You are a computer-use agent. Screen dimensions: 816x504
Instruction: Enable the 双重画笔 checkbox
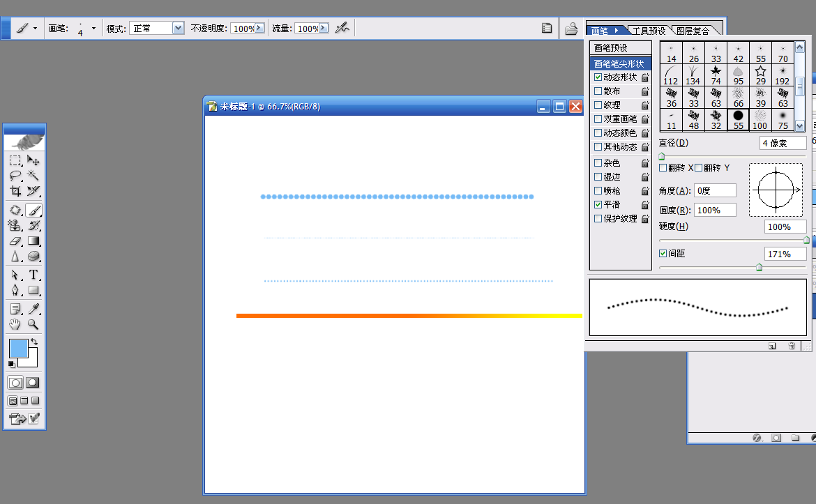pos(598,119)
